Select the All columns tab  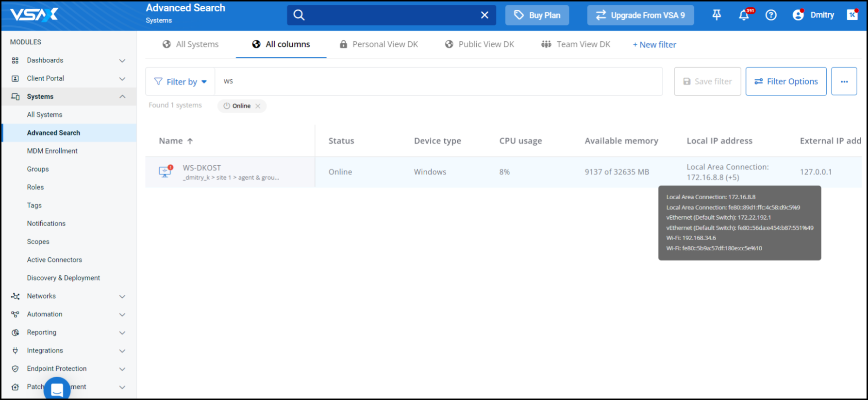pos(281,44)
